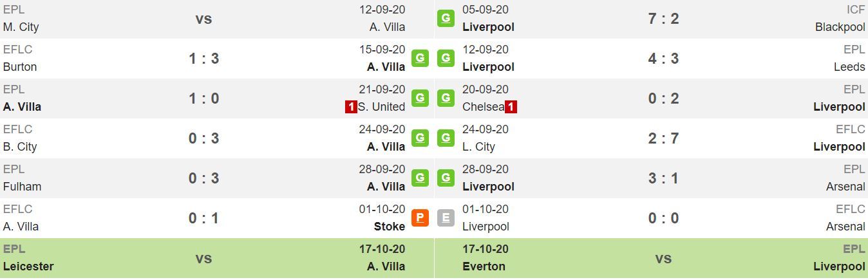The height and width of the screenshot is (280, 868).
Task: Click green G badge for Liverpool 3:1 Arsenal
Action: click(x=446, y=178)
